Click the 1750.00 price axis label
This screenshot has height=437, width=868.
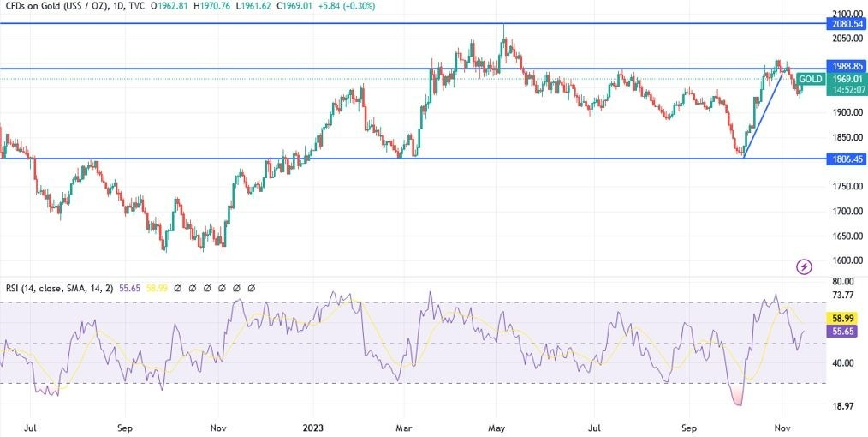847,186
